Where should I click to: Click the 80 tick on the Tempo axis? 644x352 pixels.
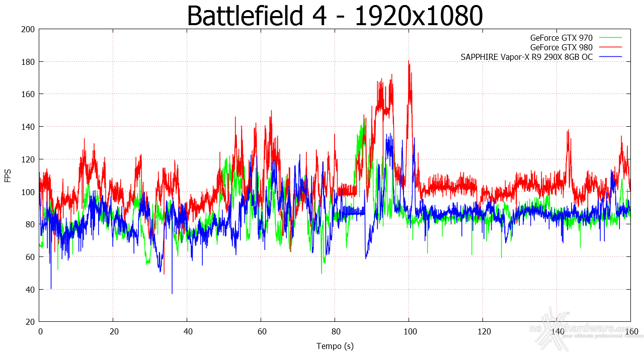(x=335, y=332)
